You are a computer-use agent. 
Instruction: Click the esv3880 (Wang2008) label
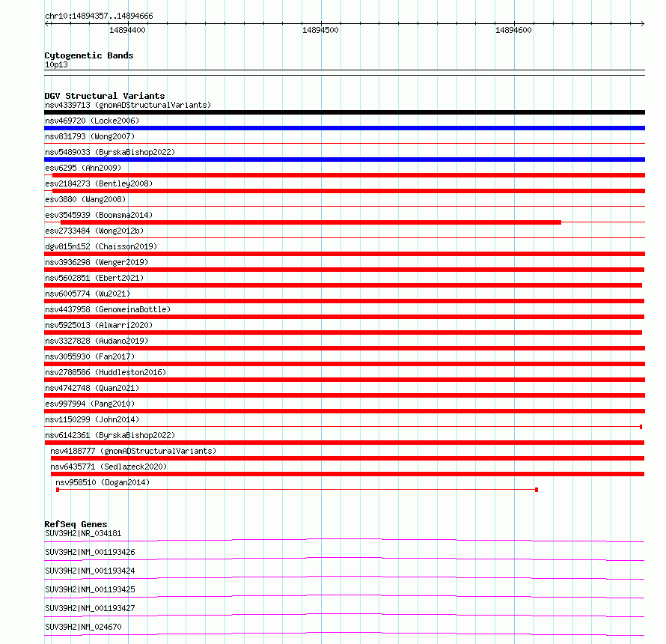coord(85,199)
